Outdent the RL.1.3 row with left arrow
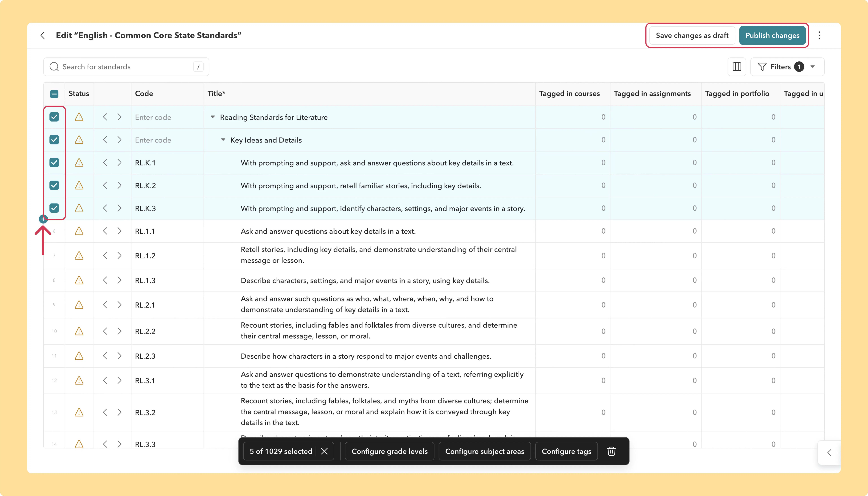Viewport: 868px width, 496px height. [105, 280]
